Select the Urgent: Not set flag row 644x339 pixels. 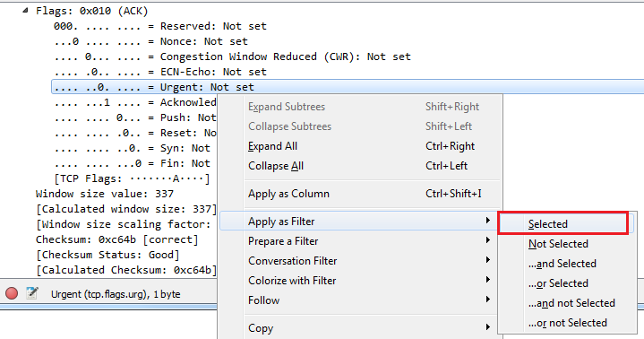point(348,87)
